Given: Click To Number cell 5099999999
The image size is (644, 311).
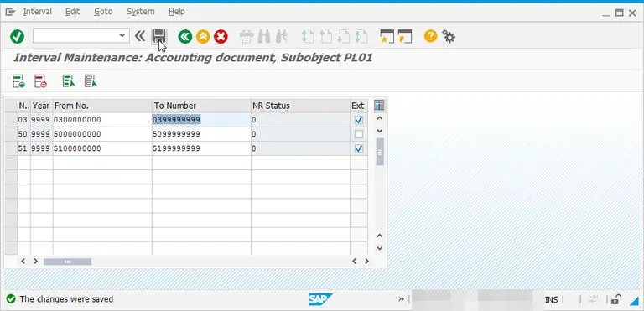Looking at the screenshot, I should coord(201,134).
